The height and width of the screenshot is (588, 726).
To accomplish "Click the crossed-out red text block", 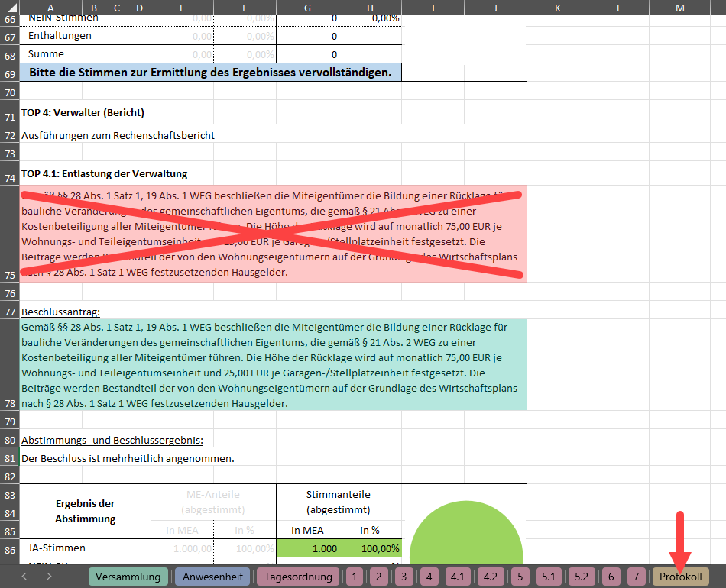I will point(273,234).
